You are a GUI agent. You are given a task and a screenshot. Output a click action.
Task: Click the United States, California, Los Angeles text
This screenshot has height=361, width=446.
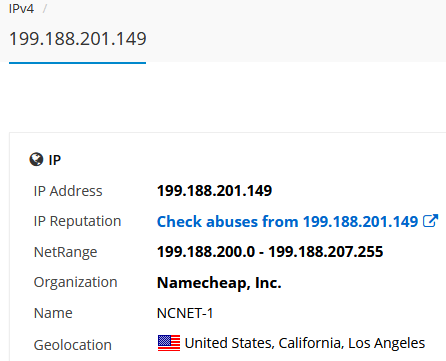click(x=305, y=343)
